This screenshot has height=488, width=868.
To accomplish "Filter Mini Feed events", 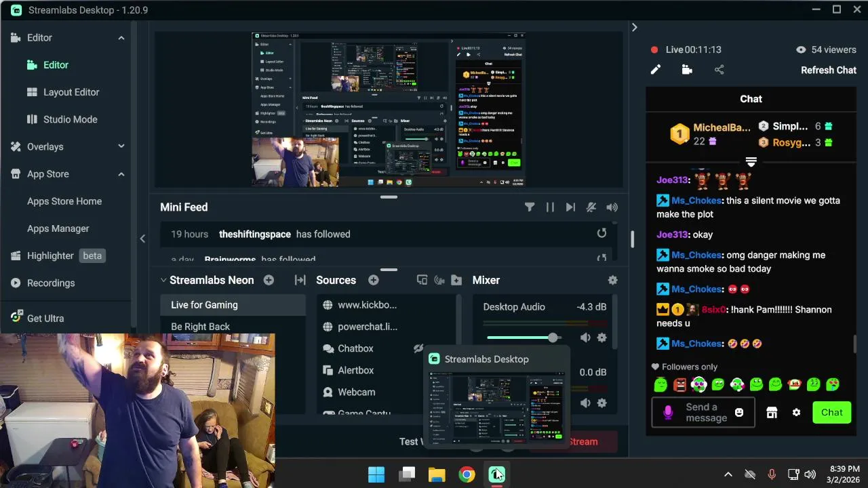I will tap(530, 207).
